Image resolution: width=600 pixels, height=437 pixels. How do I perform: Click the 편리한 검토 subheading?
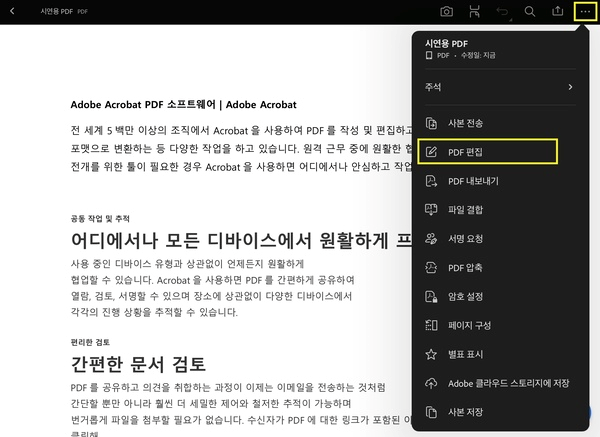[x=90, y=342]
